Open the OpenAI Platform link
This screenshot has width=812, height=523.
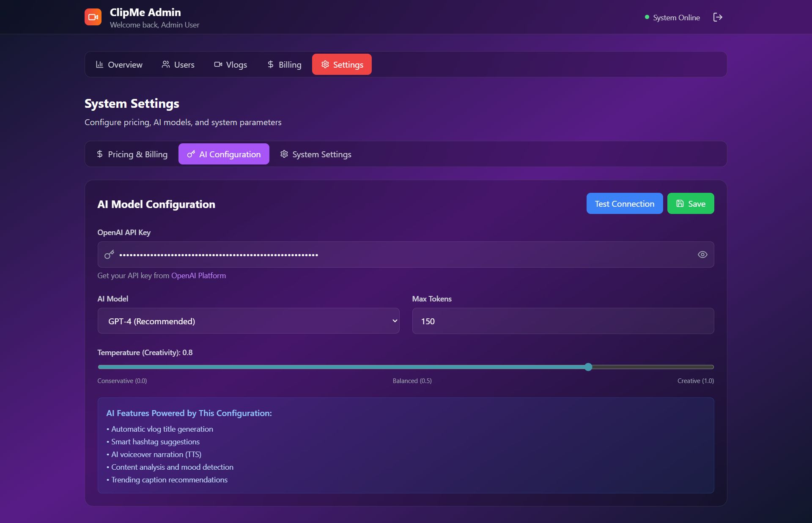click(198, 276)
